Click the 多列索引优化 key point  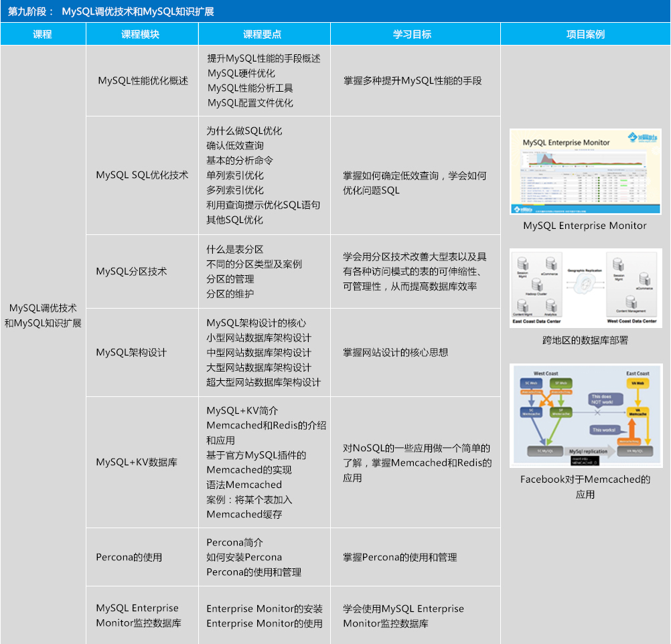coord(235,190)
